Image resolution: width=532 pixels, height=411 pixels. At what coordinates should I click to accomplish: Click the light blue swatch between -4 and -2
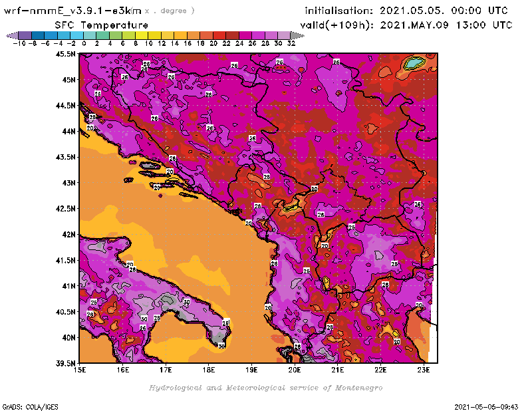point(63,35)
